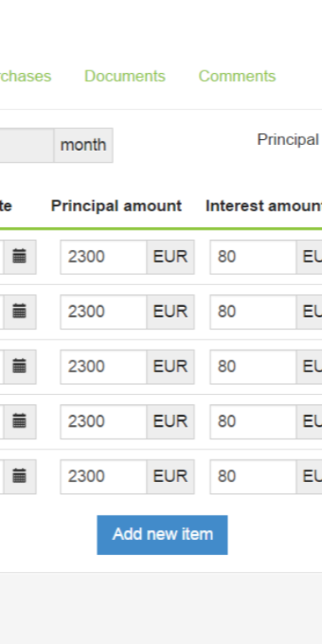Edit second row principal amount field
322x644 pixels.
103,312
